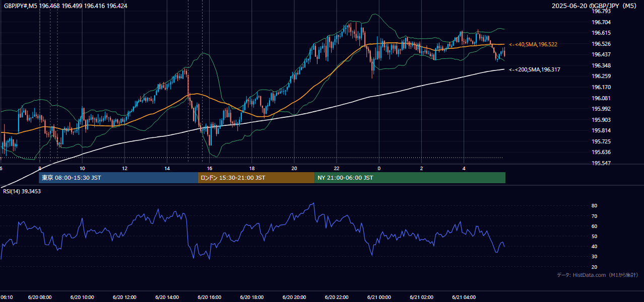Click the London 15:30-21:00 JST session bar
644x302 pixels.
pyautogui.click(x=256, y=178)
